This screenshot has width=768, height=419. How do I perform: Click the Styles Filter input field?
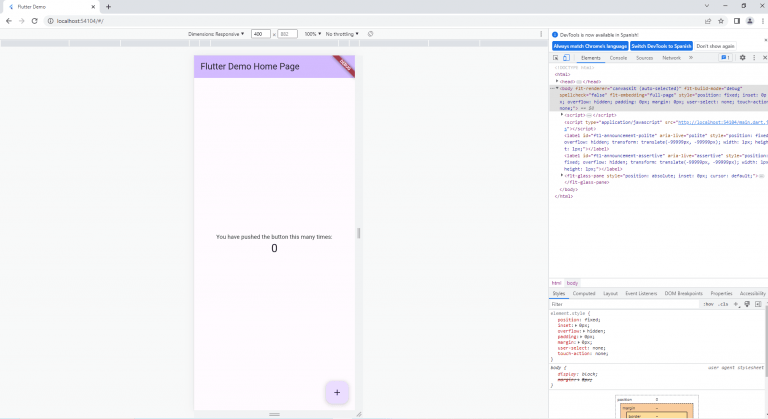coord(624,304)
